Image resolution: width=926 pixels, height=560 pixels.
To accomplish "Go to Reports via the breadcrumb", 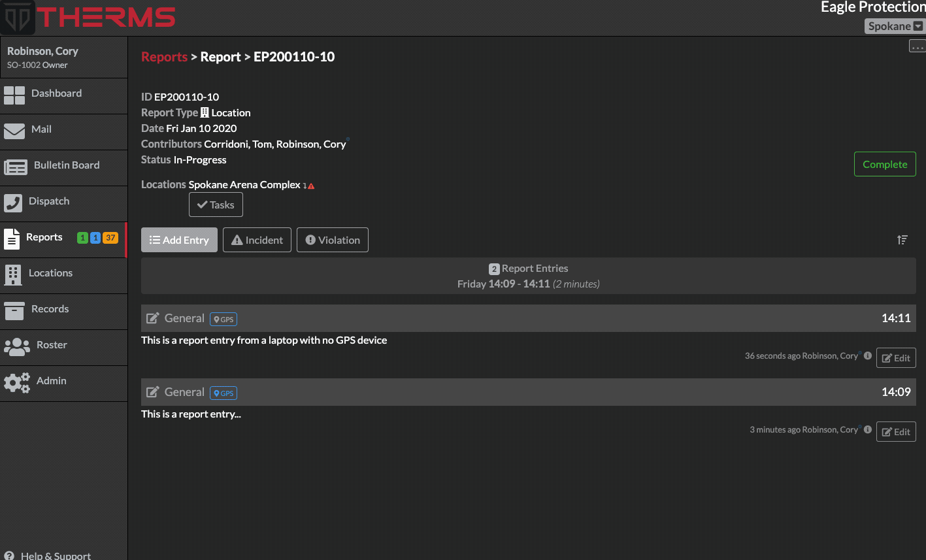I will point(164,57).
